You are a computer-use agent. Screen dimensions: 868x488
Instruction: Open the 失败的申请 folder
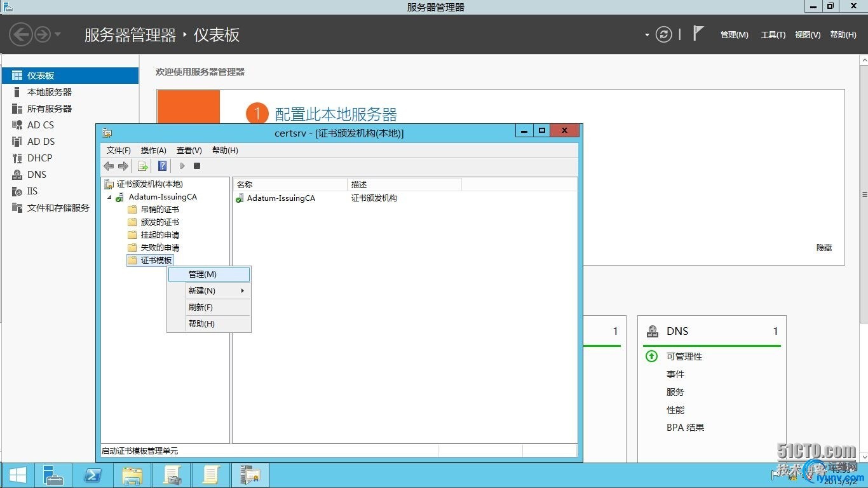159,248
